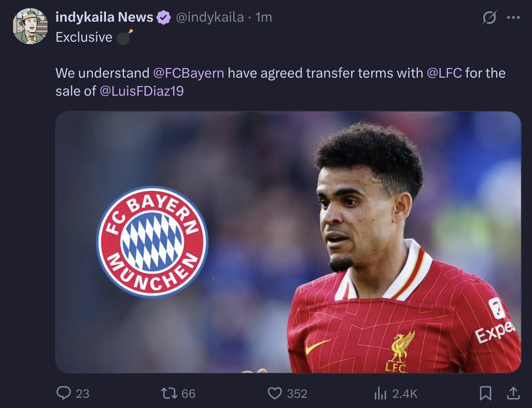532x408 pixels.
Task: Open indykaila News profile avatar
Action: tap(30, 26)
